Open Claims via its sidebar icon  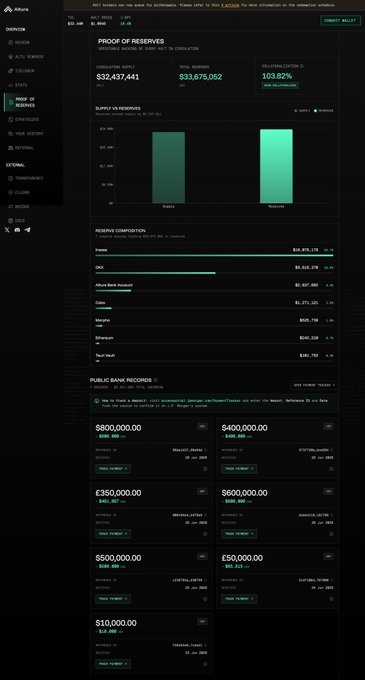pyautogui.click(x=11, y=192)
